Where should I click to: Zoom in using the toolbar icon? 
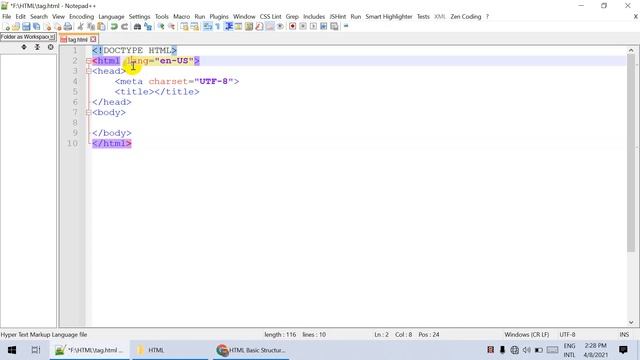161,27
